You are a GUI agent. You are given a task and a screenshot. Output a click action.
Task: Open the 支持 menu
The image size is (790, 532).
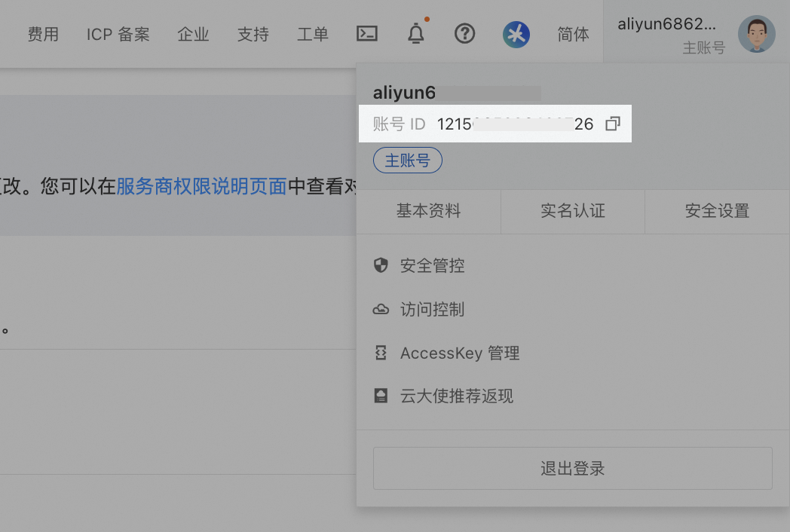253,34
